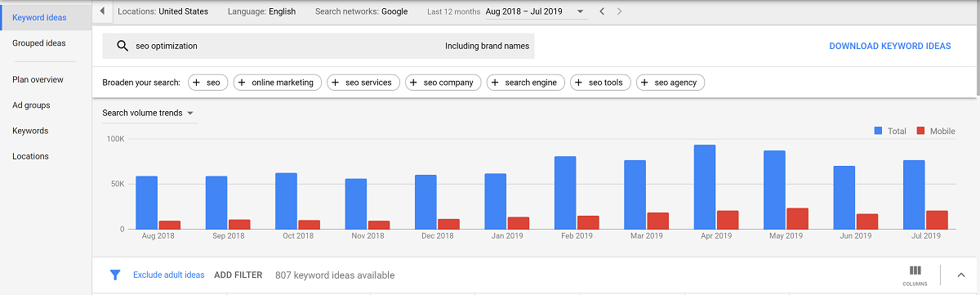Click the blue Total legend swatch
The height and width of the screenshot is (295, 980).
[879, 131]
